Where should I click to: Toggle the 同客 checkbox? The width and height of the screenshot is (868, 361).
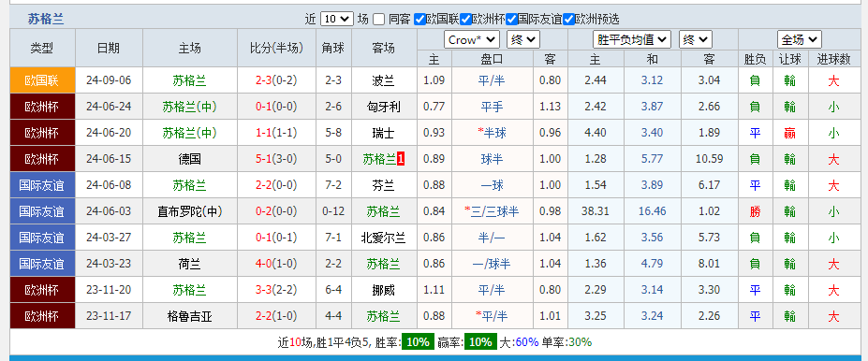[x=378, y=20]
